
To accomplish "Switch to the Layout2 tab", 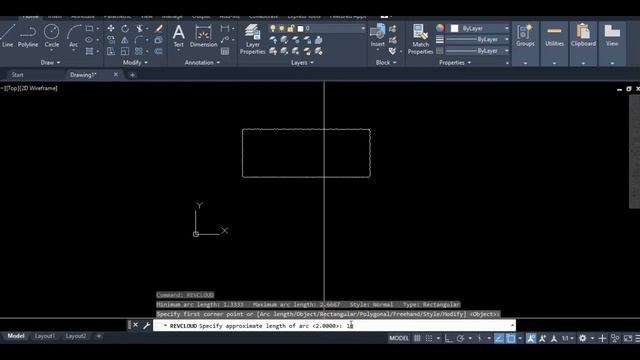I will pos(76,336).
